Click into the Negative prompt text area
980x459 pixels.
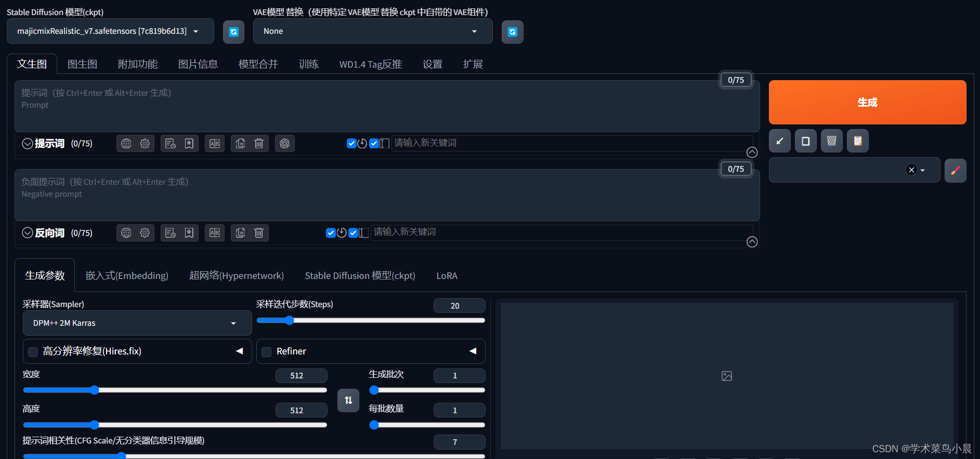point(387,195)
